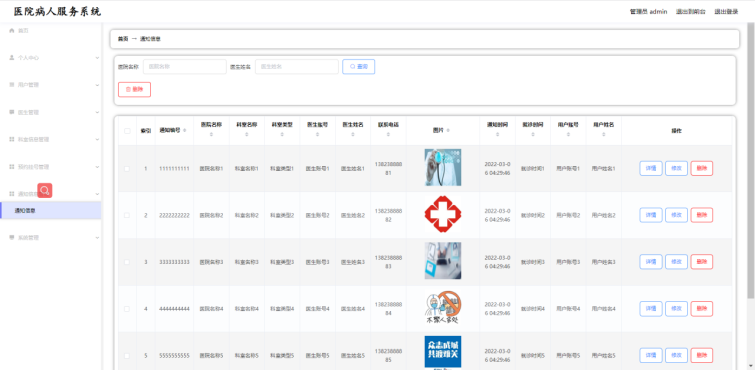Image resolution: width=755 pixels, height=371 pixels.
Task: Click 首页 in the breadcrumb
Action: tap(123, 39)
